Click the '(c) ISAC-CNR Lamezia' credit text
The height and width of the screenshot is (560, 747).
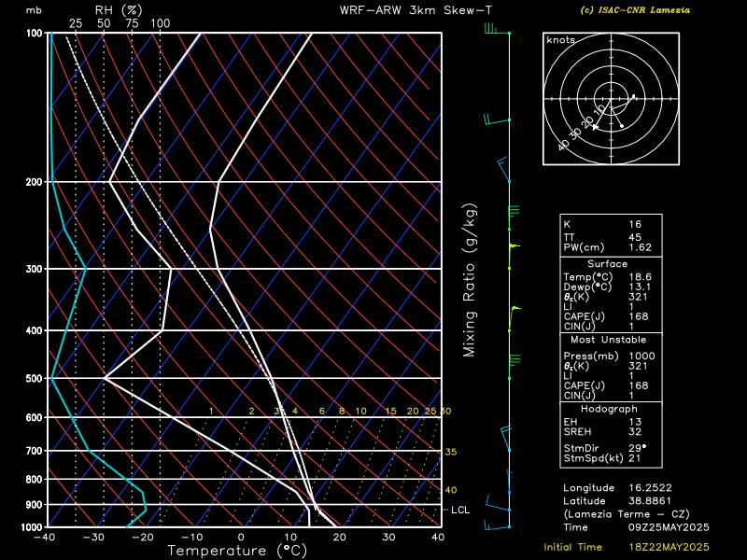click(x=635, y=10)
